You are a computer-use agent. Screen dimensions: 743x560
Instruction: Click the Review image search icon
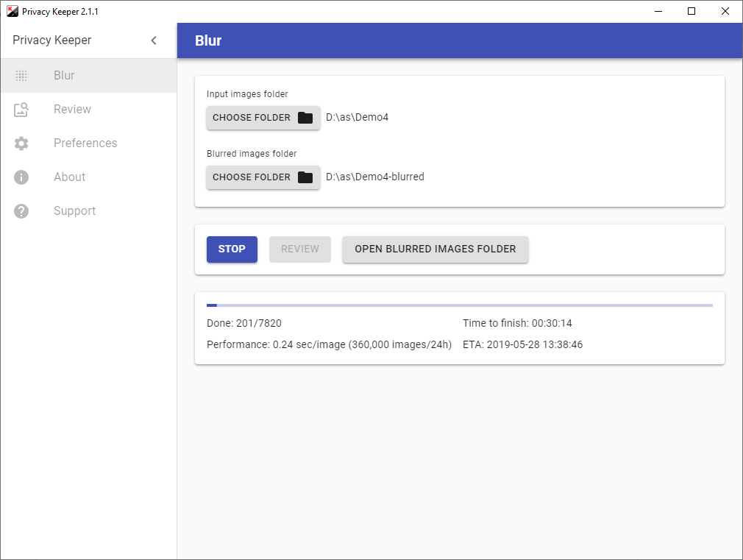21,110
